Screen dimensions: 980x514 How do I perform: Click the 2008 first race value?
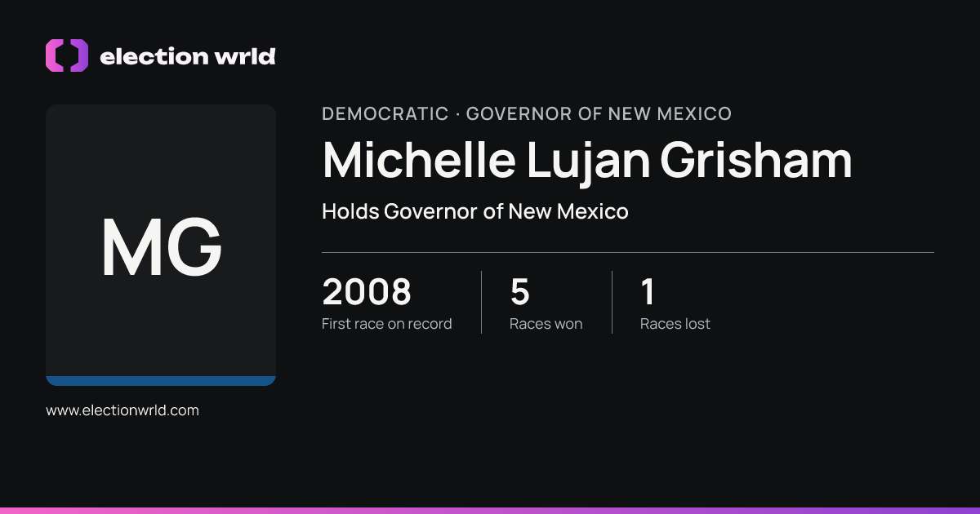pyautogui.click(x=367, y=292)
